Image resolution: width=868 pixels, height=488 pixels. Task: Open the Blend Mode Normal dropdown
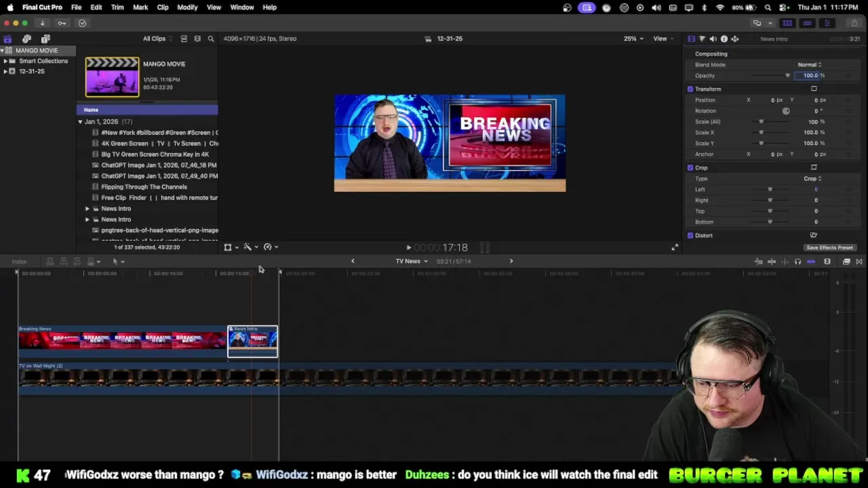(x=809, y=64)
